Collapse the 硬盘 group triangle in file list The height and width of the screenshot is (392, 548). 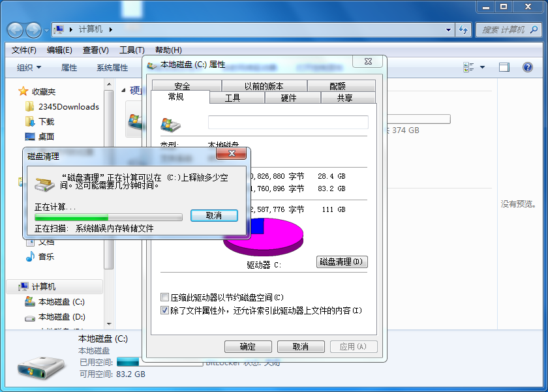123,91
